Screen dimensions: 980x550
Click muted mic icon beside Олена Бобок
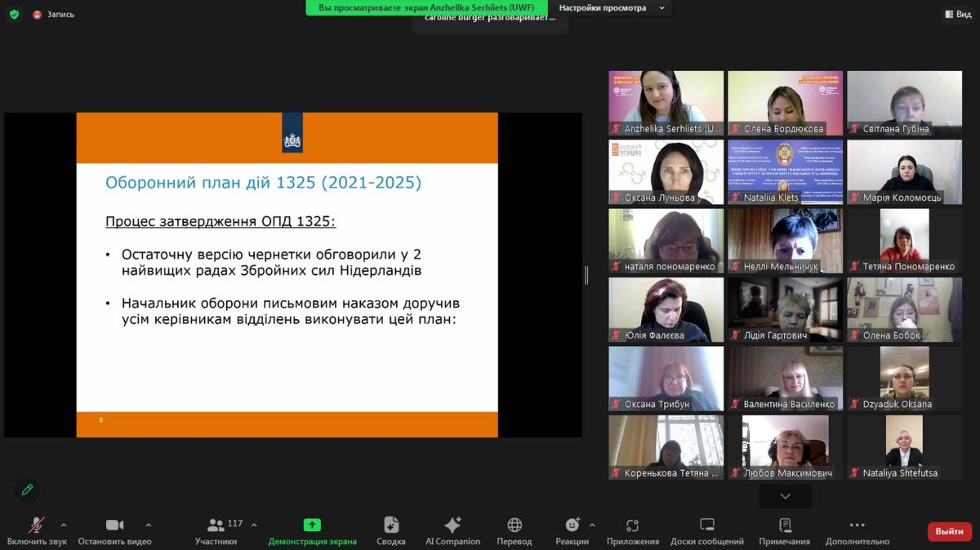pos(855,335)
